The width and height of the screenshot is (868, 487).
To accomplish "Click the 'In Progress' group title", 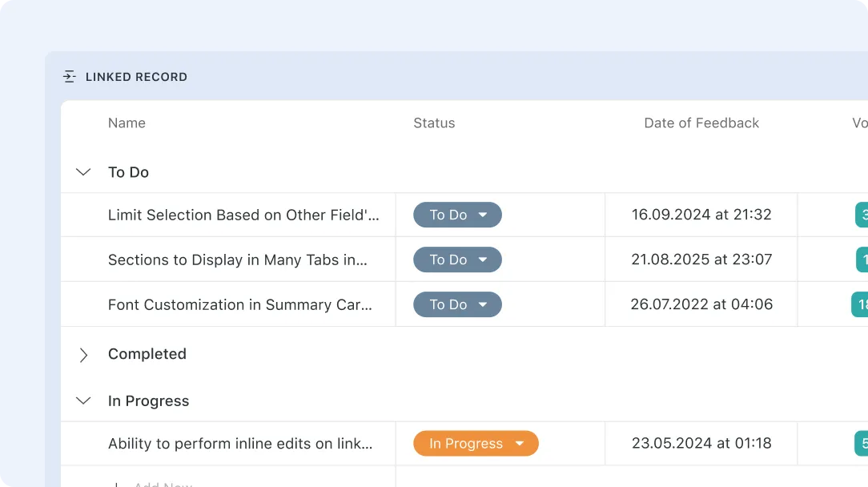I will 148,401.
